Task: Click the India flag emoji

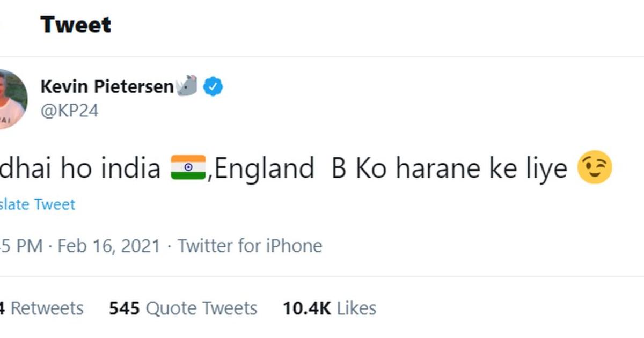Action: 188,169
